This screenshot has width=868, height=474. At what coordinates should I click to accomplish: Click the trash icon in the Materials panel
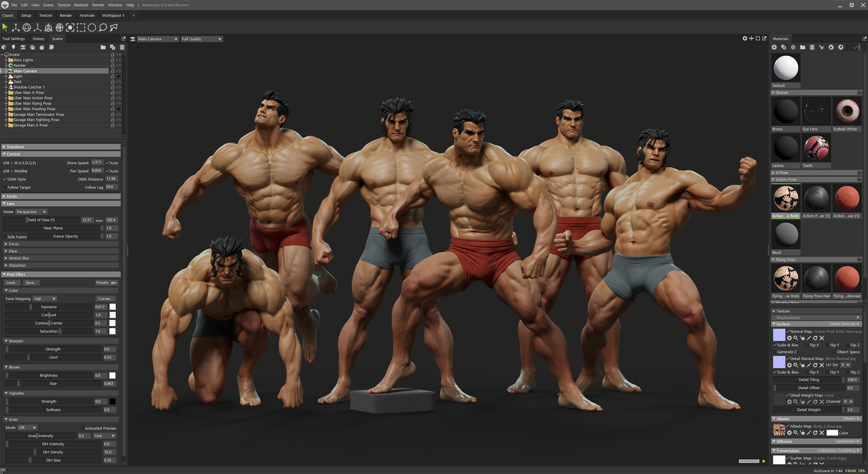click(x=812, y=47)
